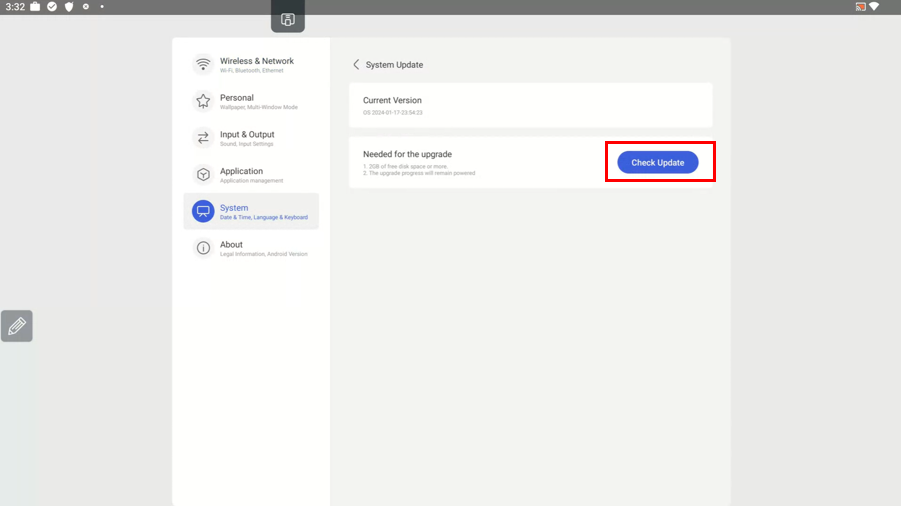The width and height of the screenshot is (901, 507).
Task: Click the orange cast icon in status bar
Action: [x=860, y=7]
